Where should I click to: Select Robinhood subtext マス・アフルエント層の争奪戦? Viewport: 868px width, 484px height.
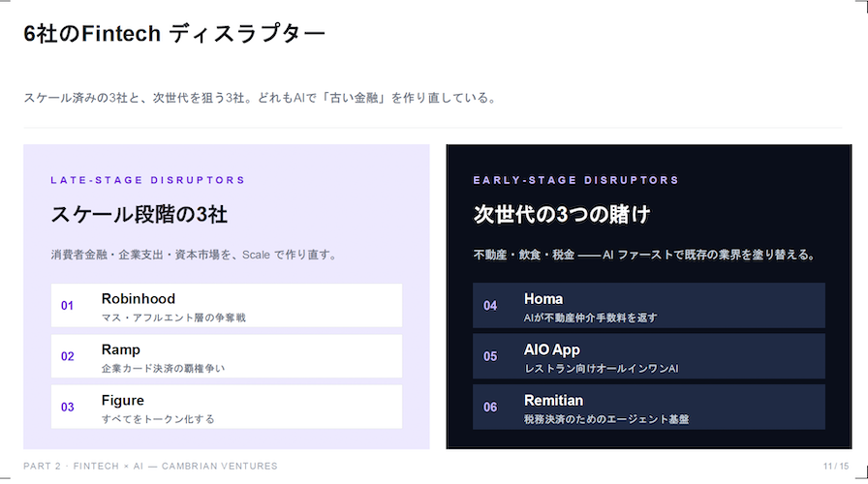[x=173, y=318]
